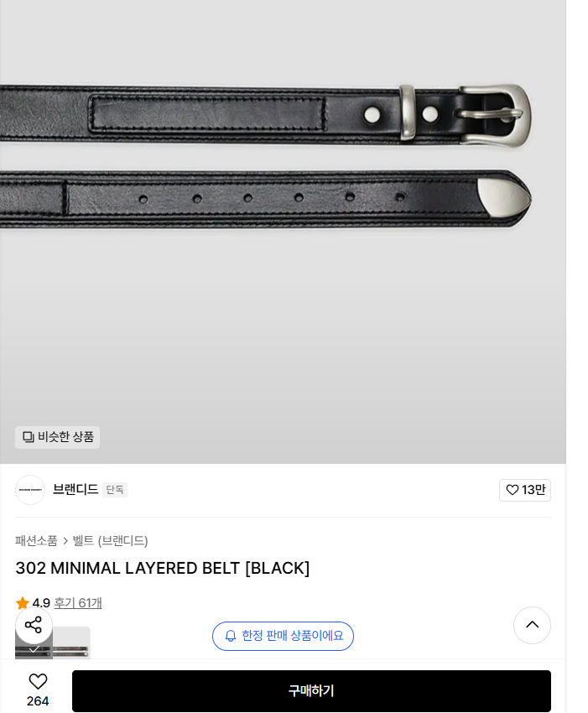588x713 pixels.
Task: Jump back to top with up-arrow button
Action: (532, 625)
